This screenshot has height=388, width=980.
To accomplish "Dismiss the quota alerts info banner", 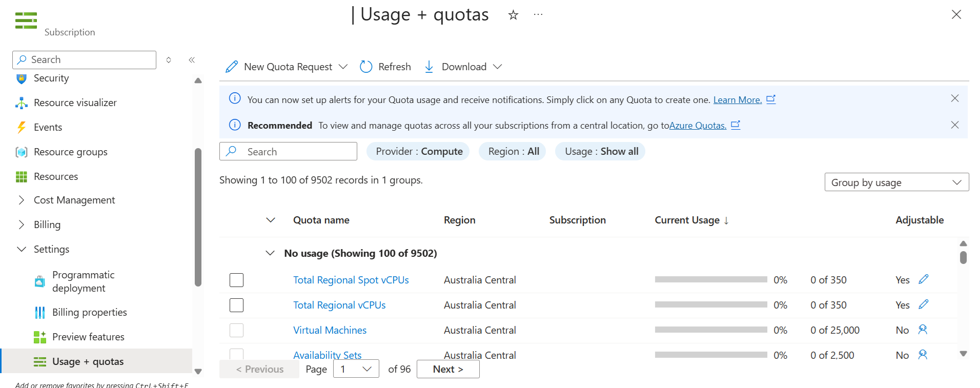I will (x=955, y=98).
